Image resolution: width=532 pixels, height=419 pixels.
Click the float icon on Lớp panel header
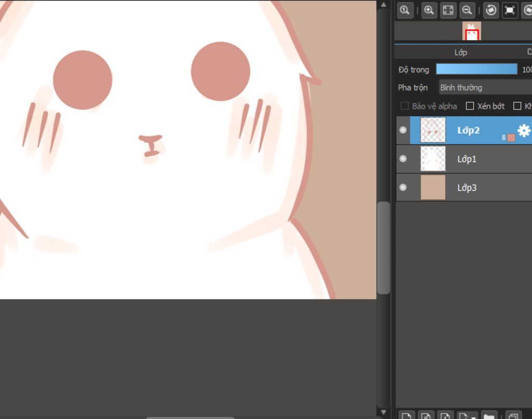529,51
